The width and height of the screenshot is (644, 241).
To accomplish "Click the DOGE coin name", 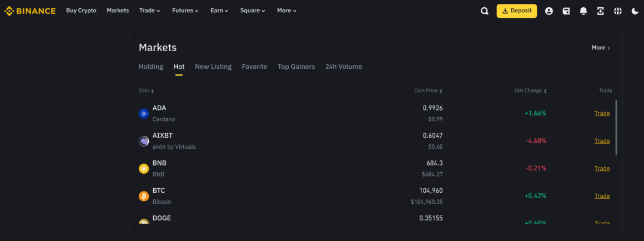I will 162,218.
